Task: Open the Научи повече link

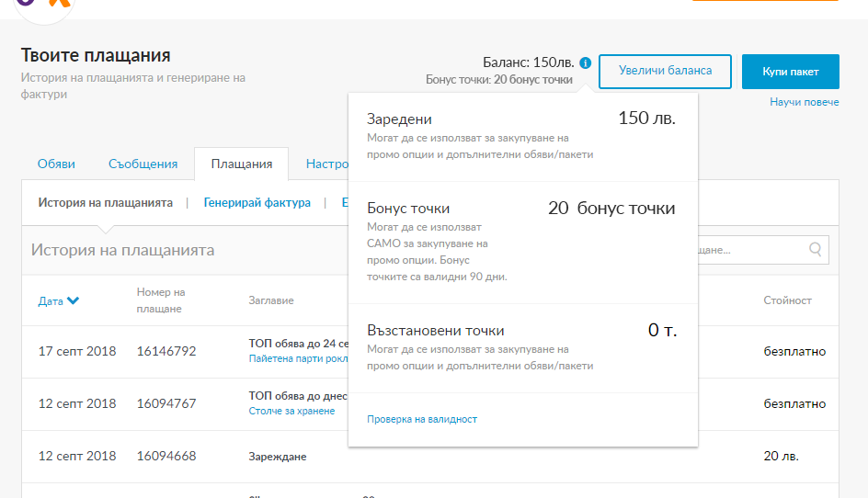Action: coord(804,102)
